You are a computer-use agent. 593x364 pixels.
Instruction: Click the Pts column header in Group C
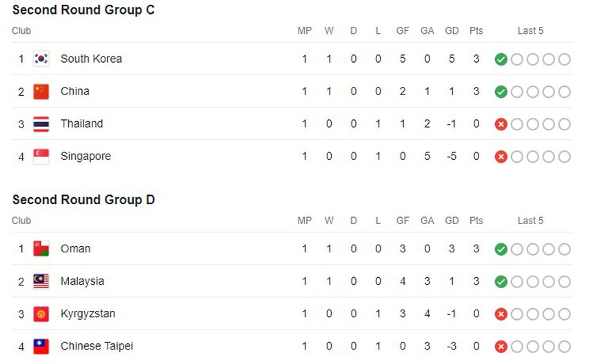pyautogui.click(x=476, y=31)
